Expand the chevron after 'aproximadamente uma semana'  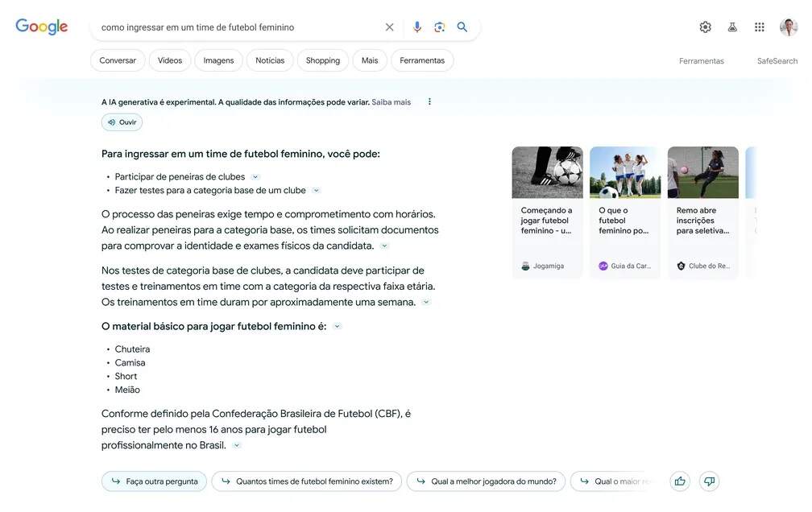click(x=426, y=303)
